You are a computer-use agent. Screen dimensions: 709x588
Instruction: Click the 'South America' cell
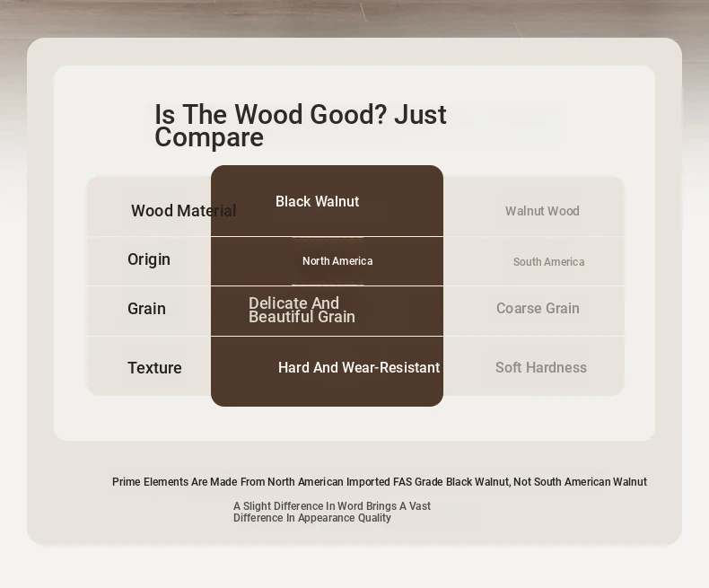[x=549, y=262]
